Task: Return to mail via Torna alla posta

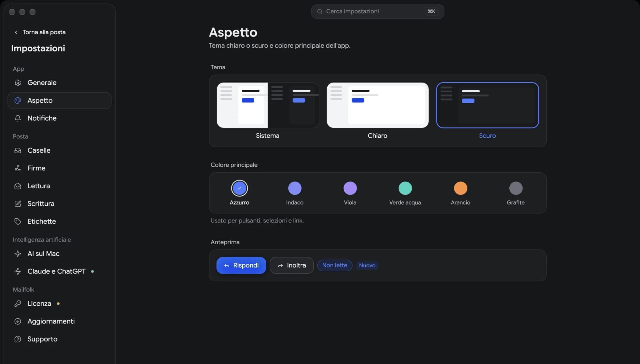Action: 40,32
